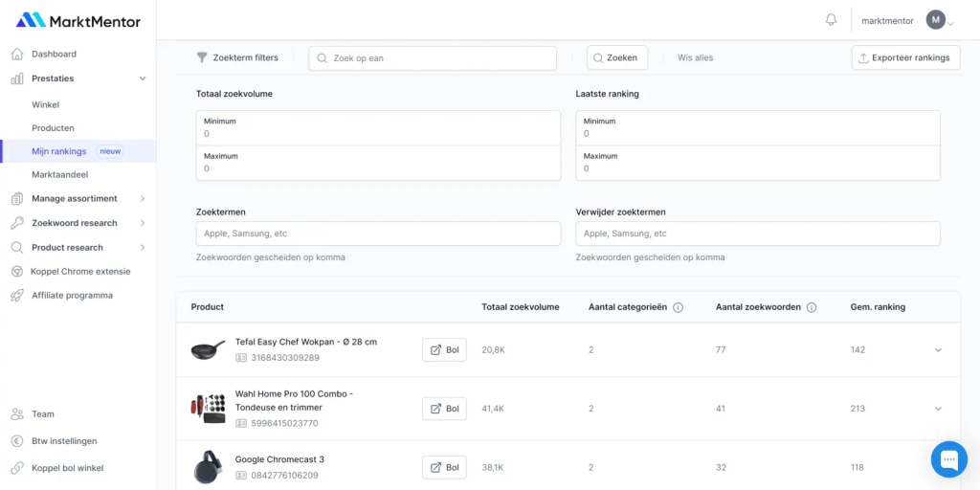980x490 pixels.
Task: Click EAN 3168430309289
Action: coord(285,358)
